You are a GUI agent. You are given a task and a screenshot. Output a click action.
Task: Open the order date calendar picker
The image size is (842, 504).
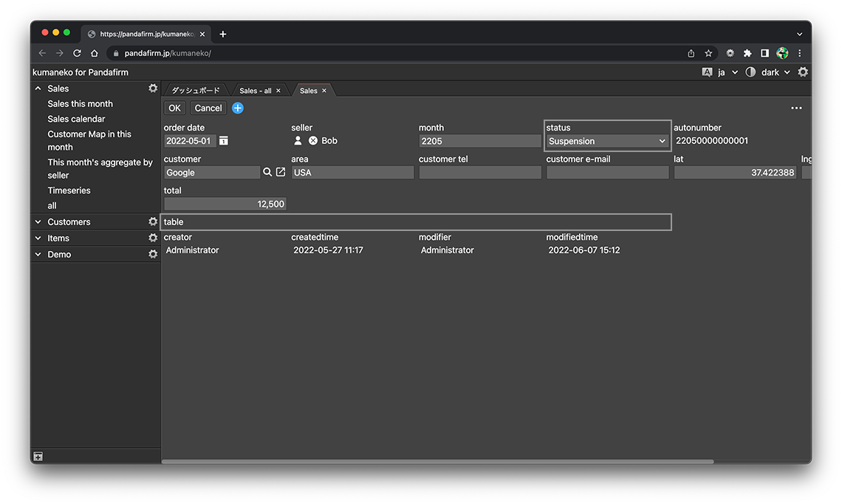point(224,141)
